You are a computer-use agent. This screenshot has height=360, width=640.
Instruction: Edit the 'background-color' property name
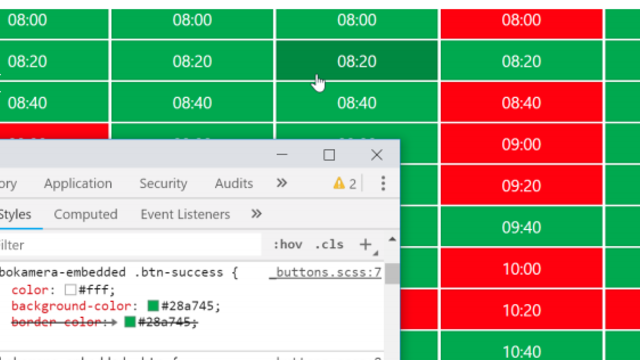[71, 306]
